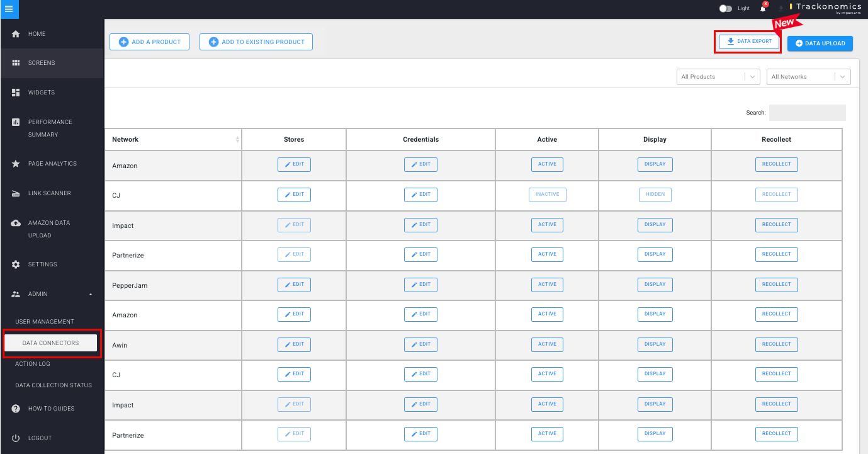
Task: Collapse the Admin menu section
Action: click(90, 294)
